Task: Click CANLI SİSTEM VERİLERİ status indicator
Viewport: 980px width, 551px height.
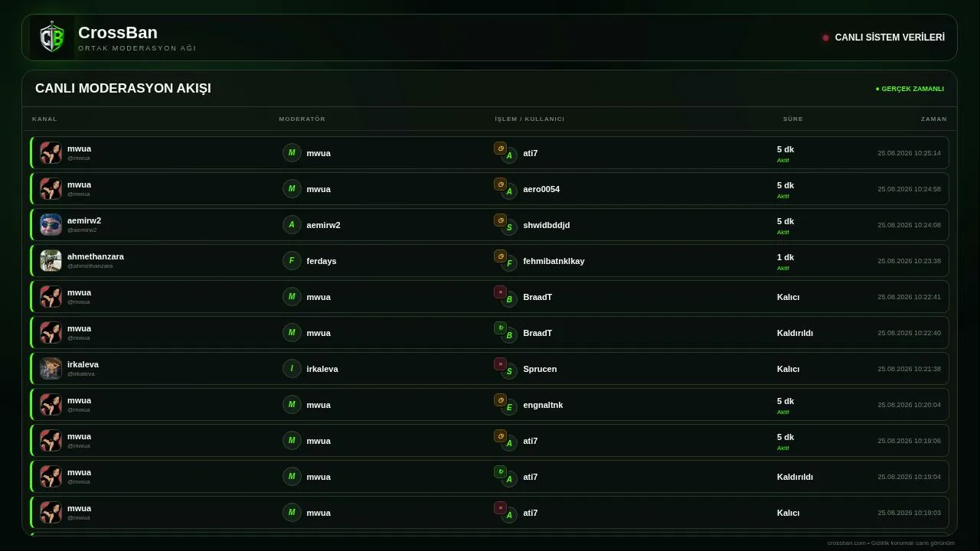Action: coord(884,37)
